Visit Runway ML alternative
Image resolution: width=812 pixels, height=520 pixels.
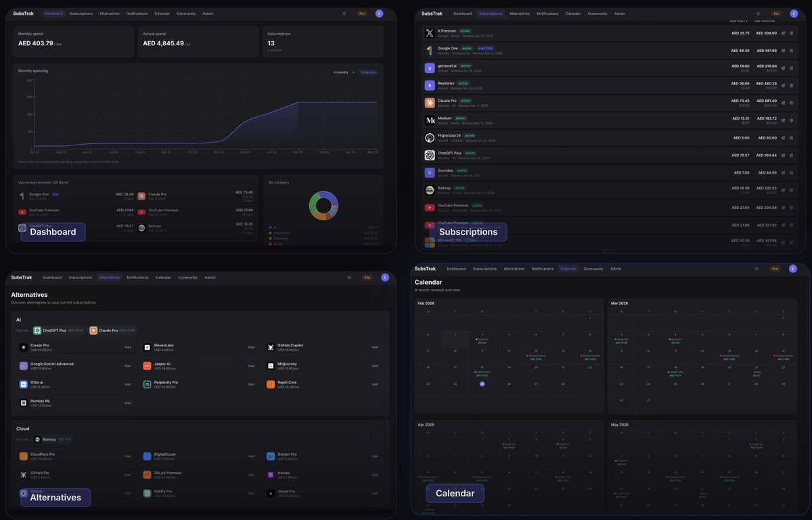tap(127, 402)
